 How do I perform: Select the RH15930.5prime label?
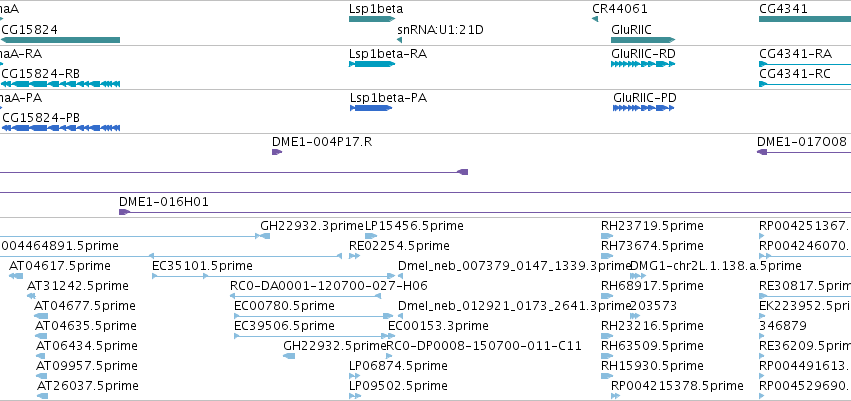pos(652,366)
